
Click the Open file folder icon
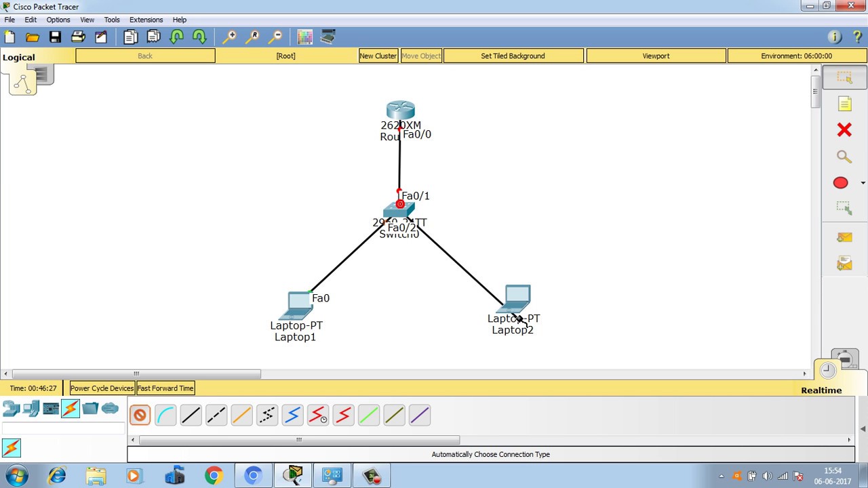coord(32,37)
